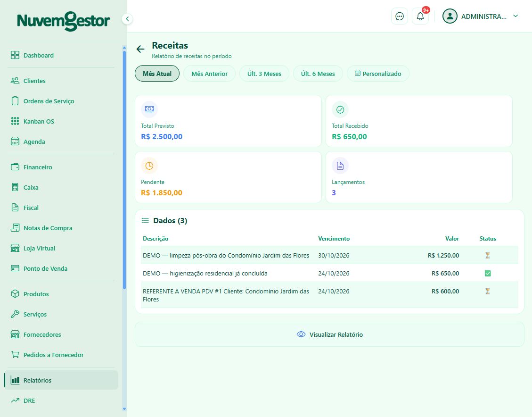Image resolution: width=532 pixels, height=417 pixels.
Task: Click the sidebar vertical scrollbar
Action: coord(124,170)
